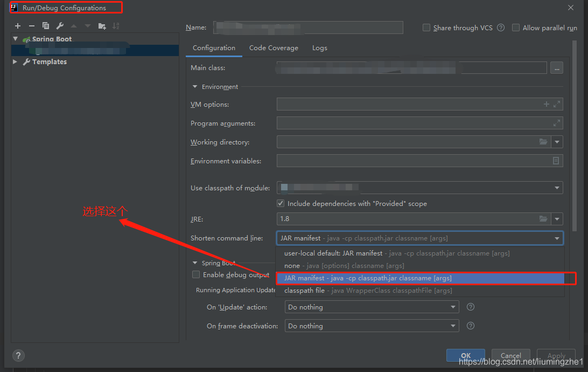Add a new configuration with plus icon
Viewport: 588px width, 372px height.
pyautogui.click(x=18, y=26)
